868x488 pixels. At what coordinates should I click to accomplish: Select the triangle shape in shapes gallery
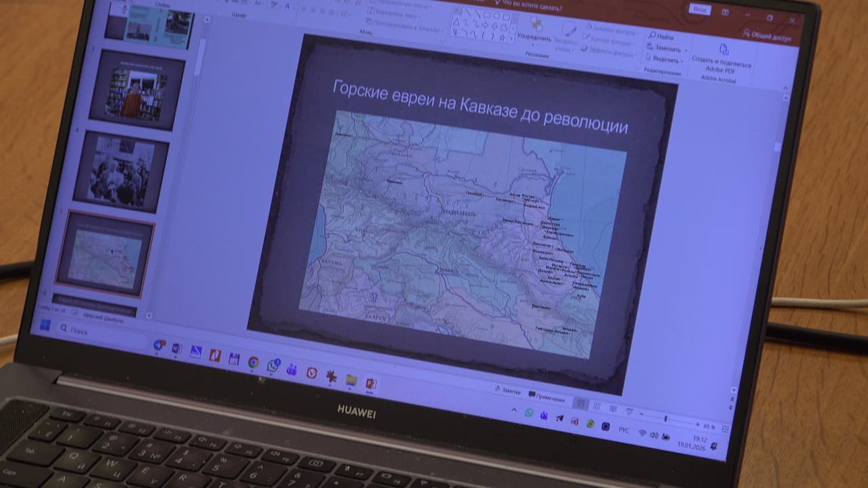[456, 22]
